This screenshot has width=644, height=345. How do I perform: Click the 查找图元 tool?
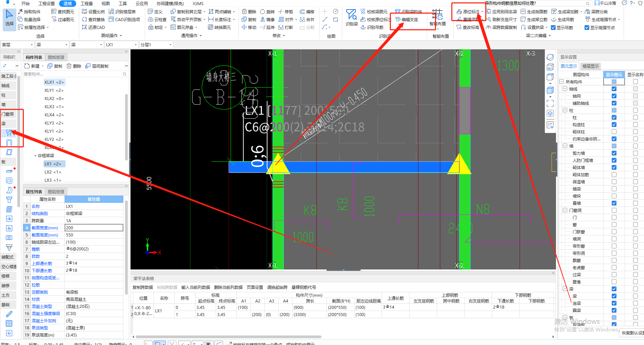63,12
